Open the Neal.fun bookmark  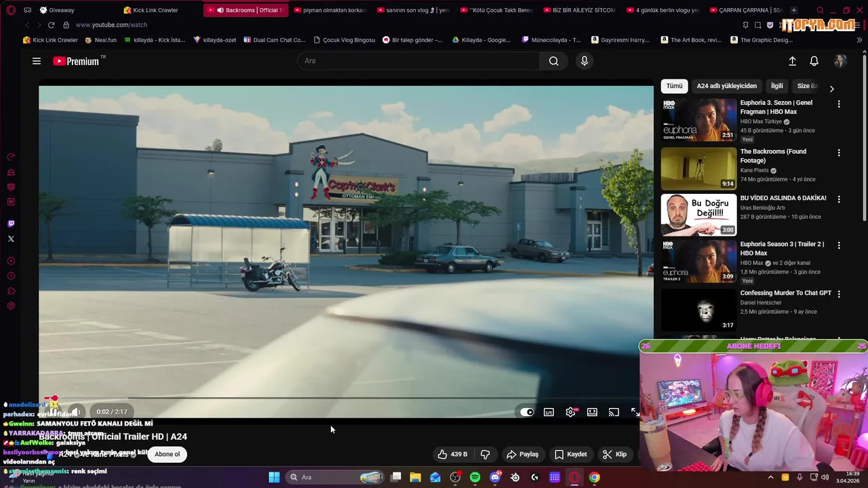click(100, 40)
